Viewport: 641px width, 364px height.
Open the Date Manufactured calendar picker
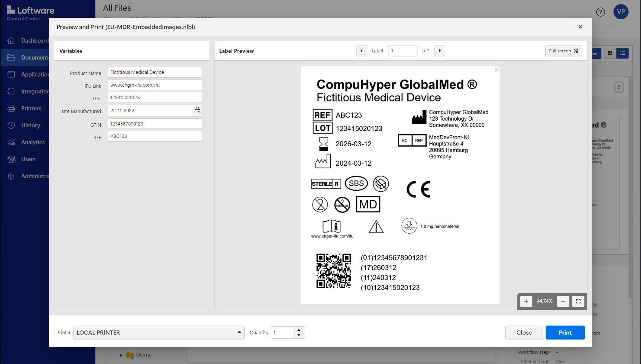(x=197, y=110)
